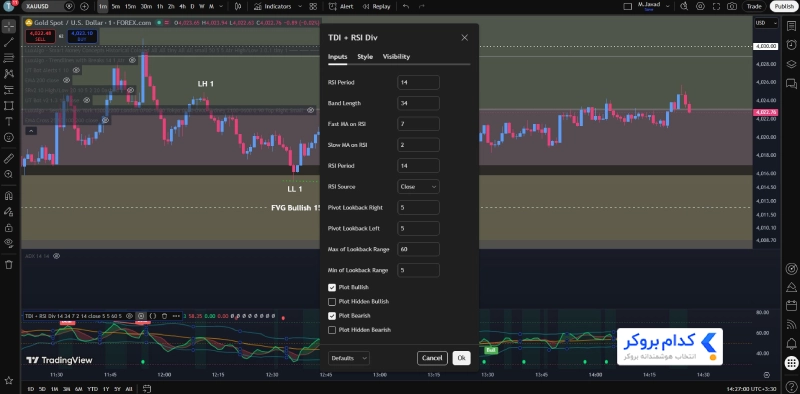This screenshot has width=800, height=394.
Task: Open the Trade button
Action: coord(754,7)
